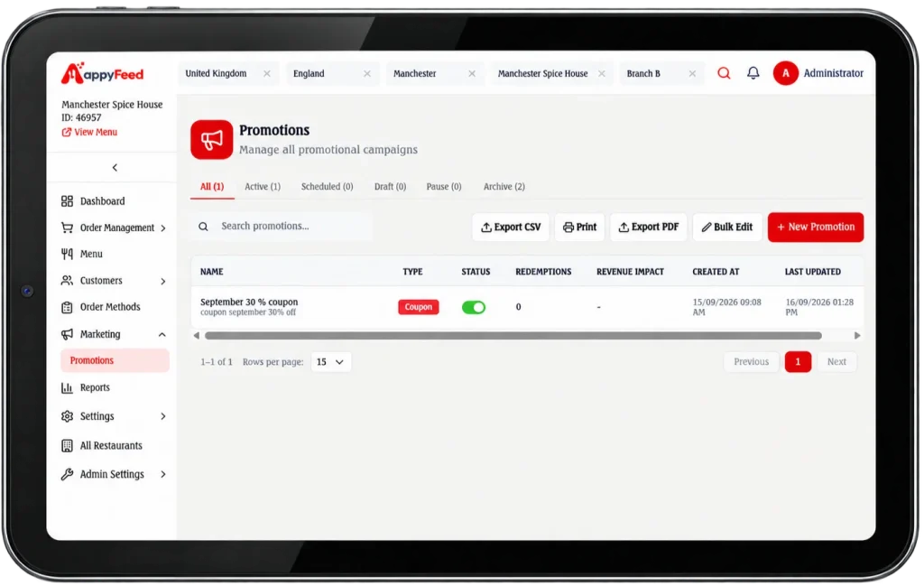Click the Export PDF button
Viewport: 924px width, 586px height.
point(648,227)
